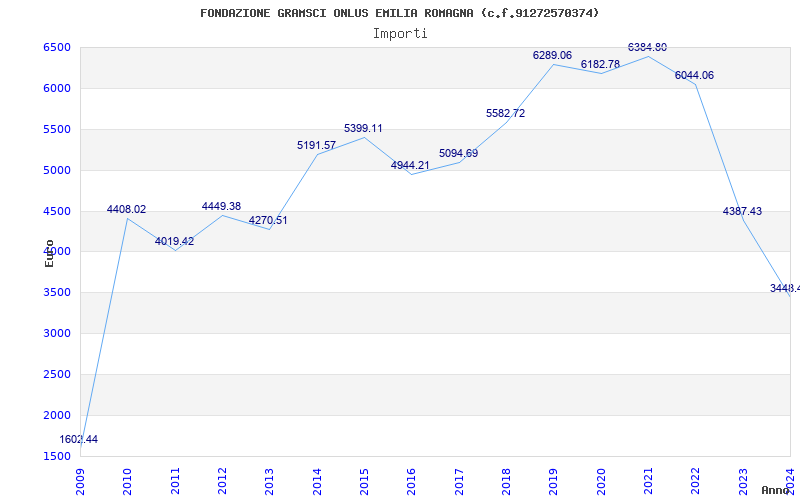Select the data label 4270.51
This screenshot has height=500, width=800.
pyautogui.click(x=268, y=220)
